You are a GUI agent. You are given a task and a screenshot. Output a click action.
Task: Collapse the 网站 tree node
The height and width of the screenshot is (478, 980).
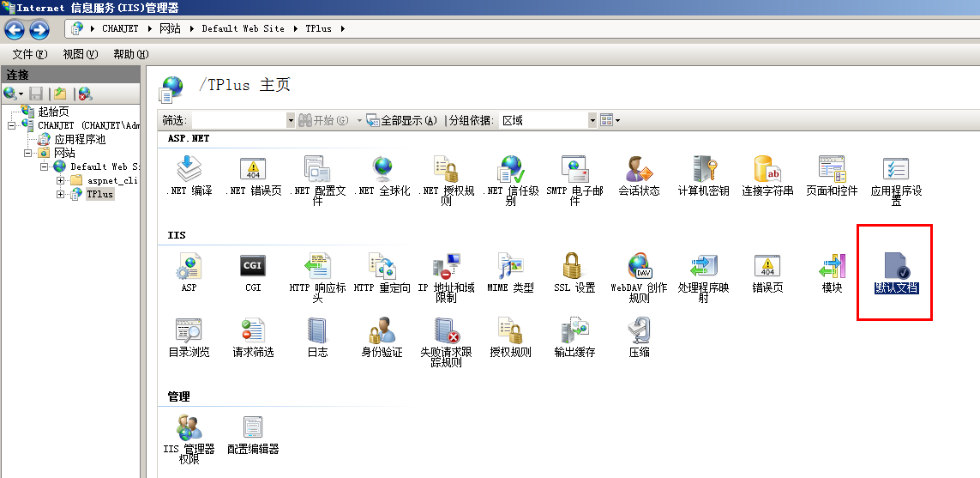pos(28,153)
